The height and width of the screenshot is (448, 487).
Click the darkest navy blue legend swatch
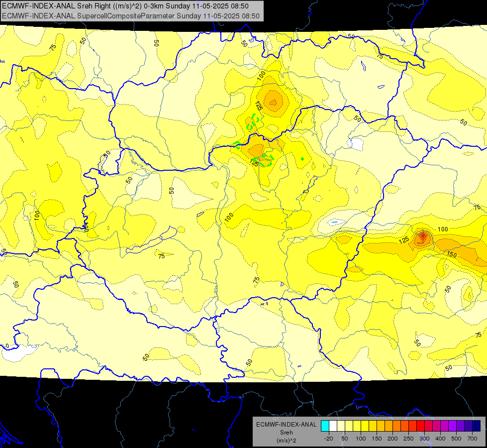pos(477,426)
